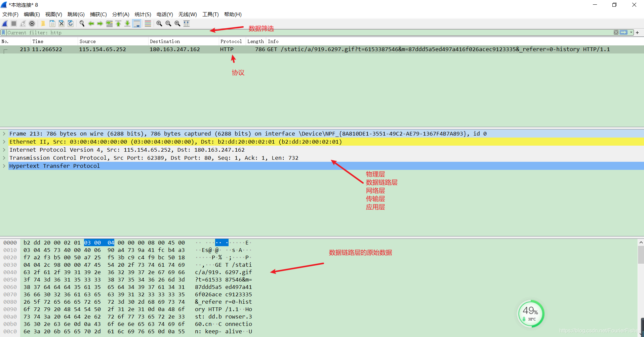644x337 pixels.
Task: Sort by the Length column header
Action: (256, 41)
